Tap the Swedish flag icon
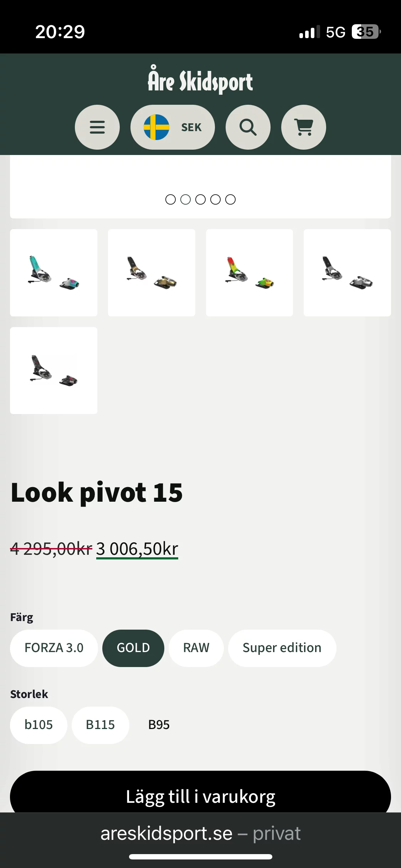Screen dimensions: 401x868 pyautogui.click(x=156, y=127)
